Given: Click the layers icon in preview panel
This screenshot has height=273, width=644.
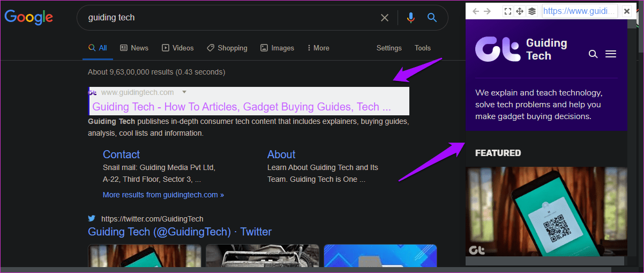Looking at the screenshot, I should [x=532, y=11].
